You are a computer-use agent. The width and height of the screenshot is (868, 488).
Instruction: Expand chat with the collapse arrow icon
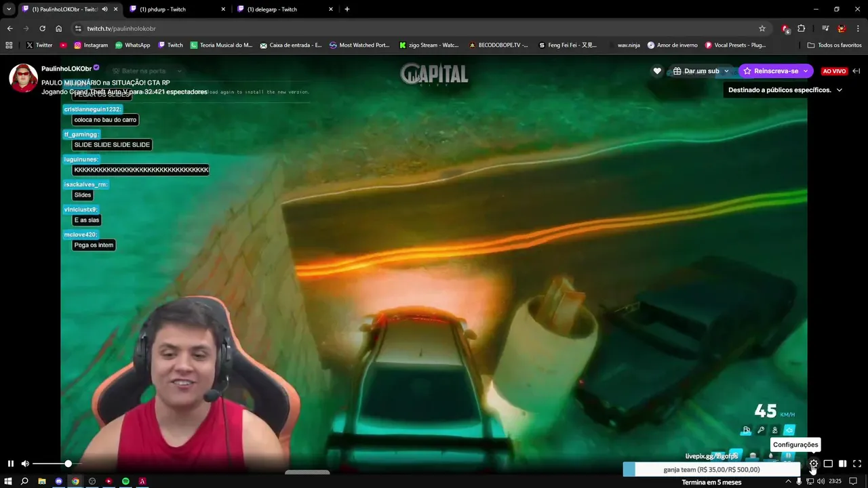[856, 71]
